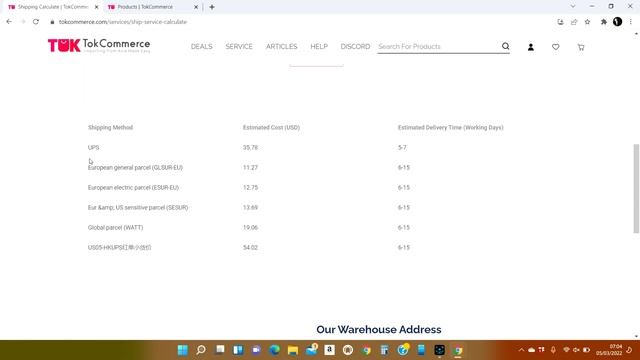
Task: Open the Task View taskbar icon
Action: point(220,350)
